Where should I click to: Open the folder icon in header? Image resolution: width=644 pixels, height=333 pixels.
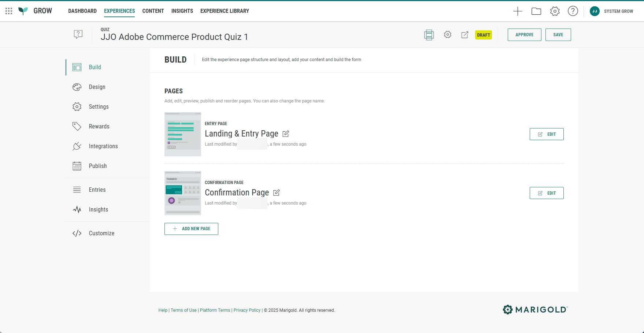(x=536, y=11)
